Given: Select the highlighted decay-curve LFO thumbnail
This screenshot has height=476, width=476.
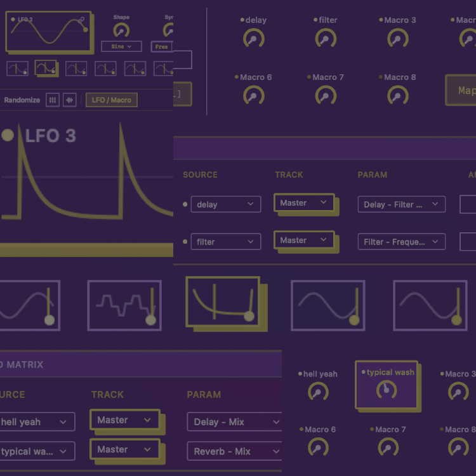Looking at the screenshot, I should click(x=223, y=301).
